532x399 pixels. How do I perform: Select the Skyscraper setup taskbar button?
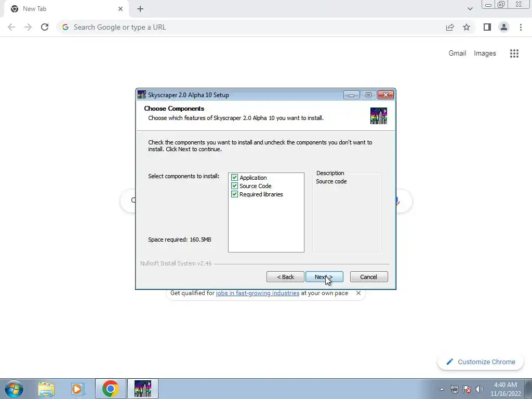click(143, 389)
